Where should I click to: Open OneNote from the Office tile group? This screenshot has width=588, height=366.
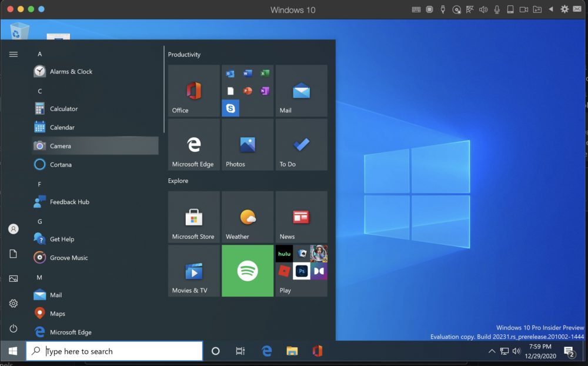[265, 91]
